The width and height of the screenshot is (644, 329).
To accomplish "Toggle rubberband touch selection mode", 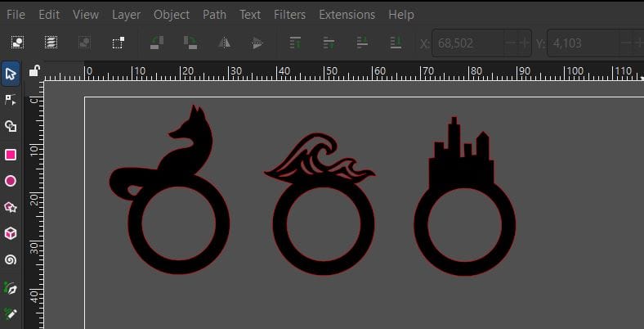I will [x=119, y=43].
